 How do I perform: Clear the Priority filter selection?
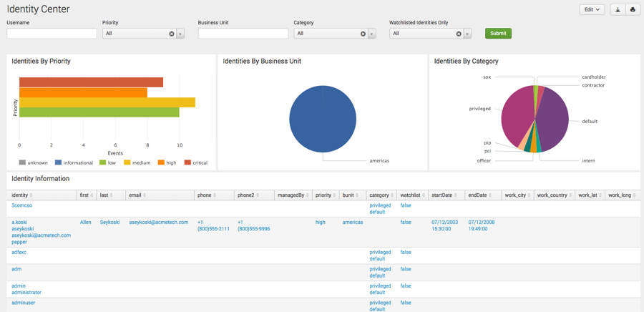tap(172, 34)
